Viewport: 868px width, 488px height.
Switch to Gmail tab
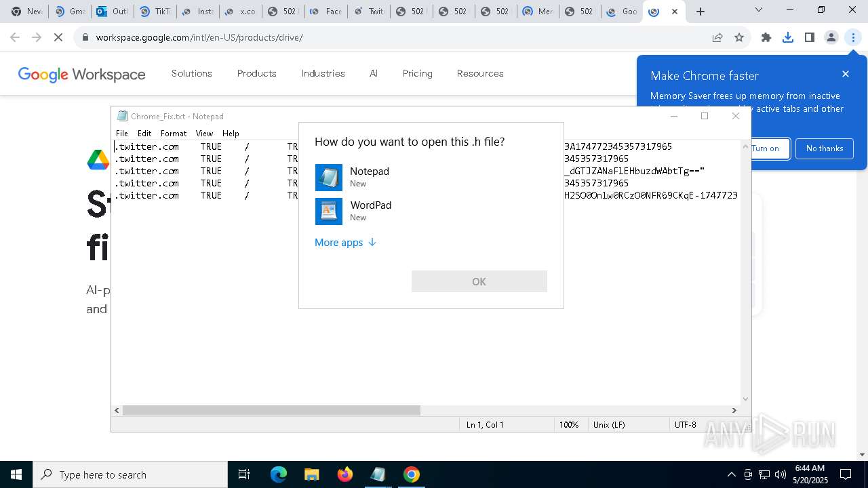point(69,12)
